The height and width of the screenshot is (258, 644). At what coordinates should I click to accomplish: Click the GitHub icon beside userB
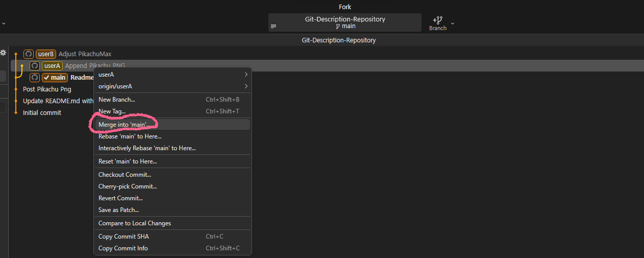point(29,54)
